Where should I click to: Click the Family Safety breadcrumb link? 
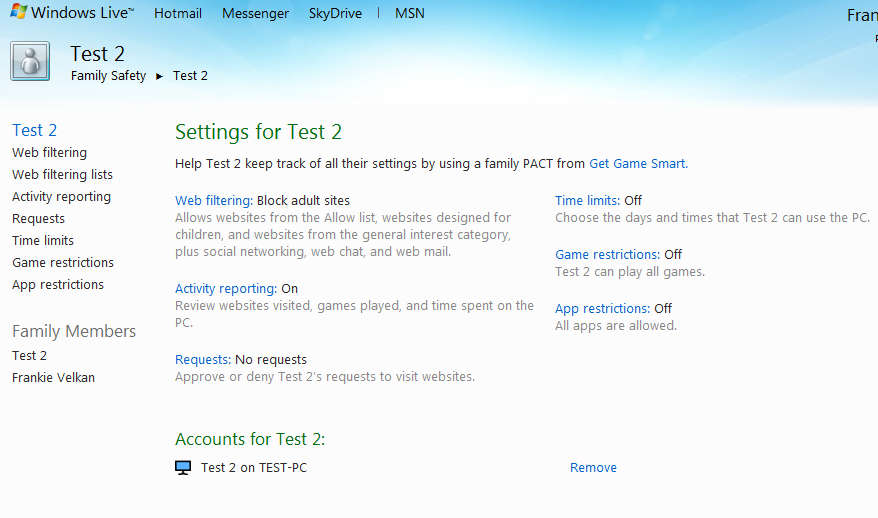click(108, 76)
